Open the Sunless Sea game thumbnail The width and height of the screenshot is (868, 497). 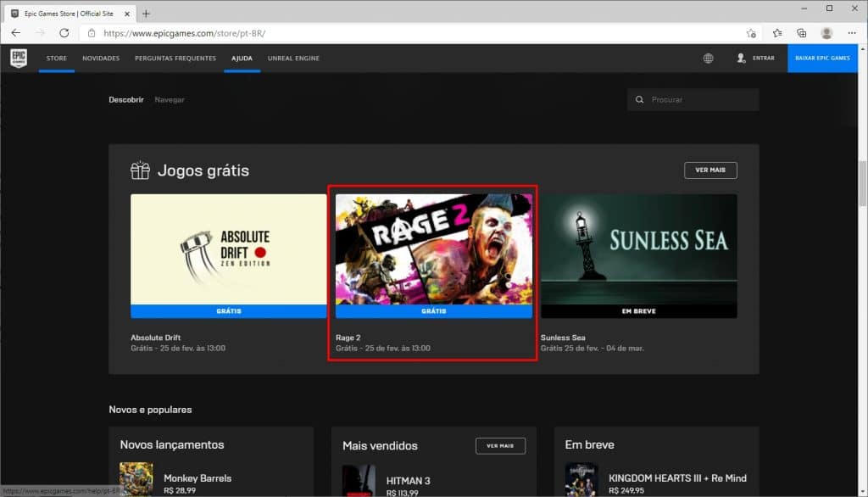(x=639, y=248)
